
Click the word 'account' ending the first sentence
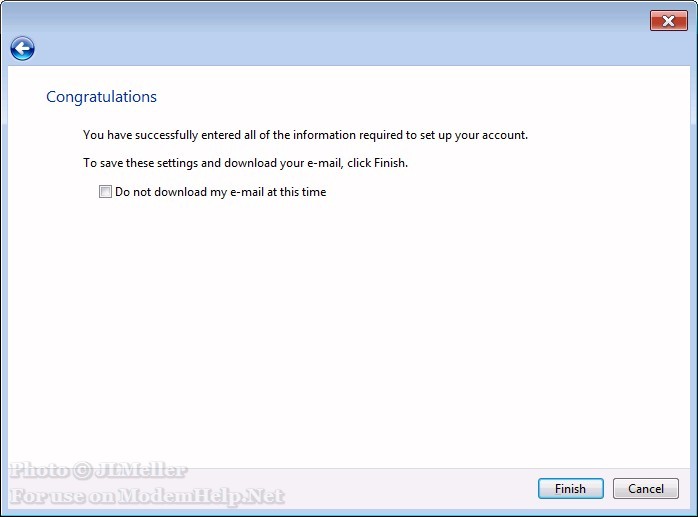(503, 134)
